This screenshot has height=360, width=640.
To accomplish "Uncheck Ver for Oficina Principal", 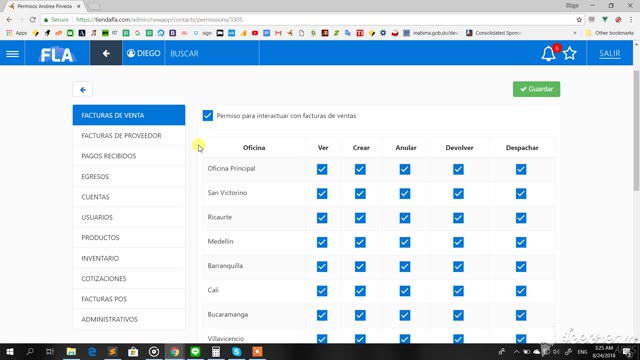I will (322, 169).
